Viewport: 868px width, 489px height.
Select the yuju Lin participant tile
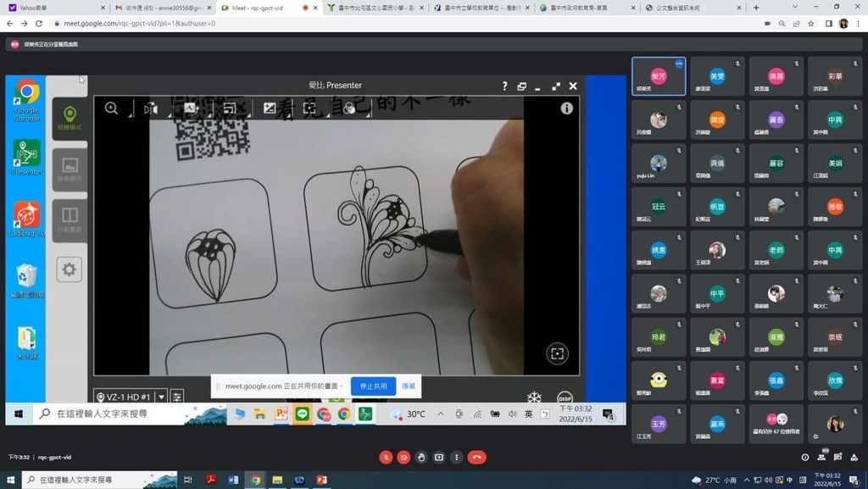pos(659,164)
